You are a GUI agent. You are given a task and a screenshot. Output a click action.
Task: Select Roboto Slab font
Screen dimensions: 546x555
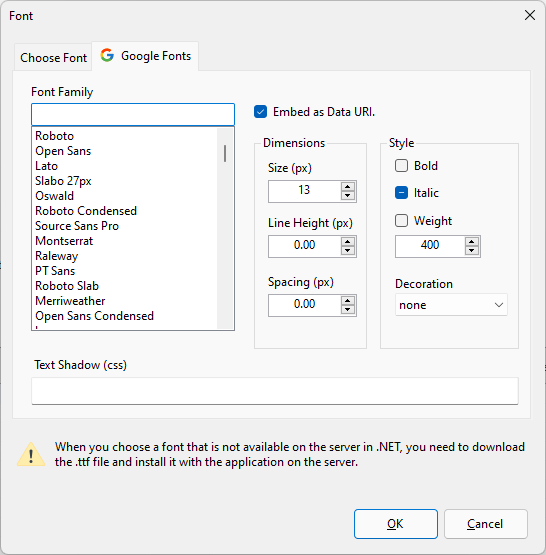[x=67, y=286]
